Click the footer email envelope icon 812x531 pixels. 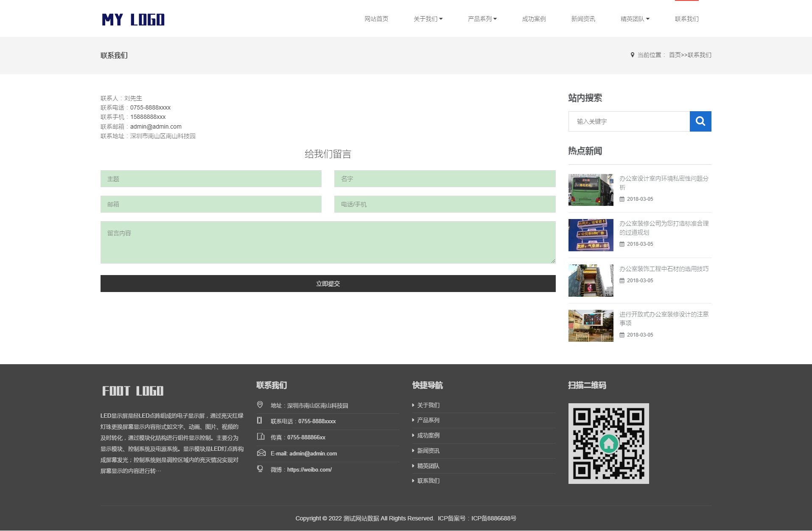[x=261, y=453]
